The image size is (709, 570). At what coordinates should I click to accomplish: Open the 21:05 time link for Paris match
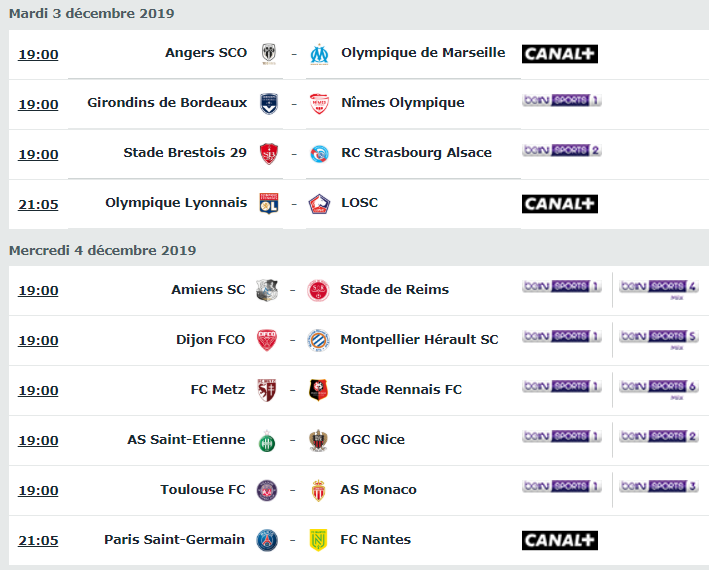pos(38,540)
